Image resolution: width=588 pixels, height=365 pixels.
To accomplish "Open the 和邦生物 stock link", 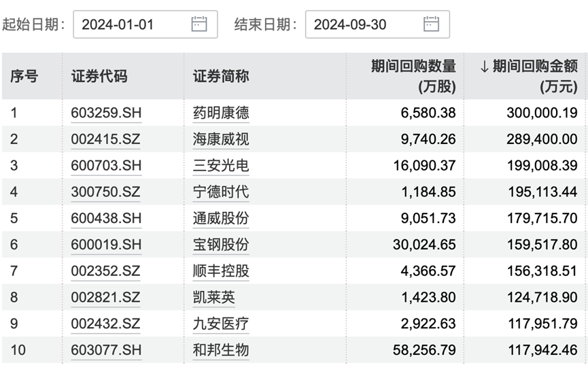I will click(x=221, y=350).
